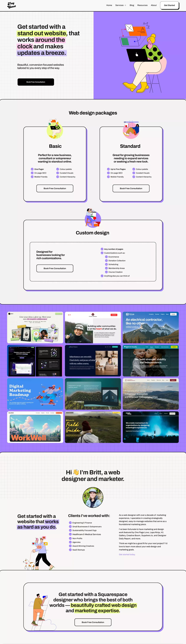The height and width of the screenshot is (644, 186).
Task: Open the Resources nav item
Action: pos(142,5)
